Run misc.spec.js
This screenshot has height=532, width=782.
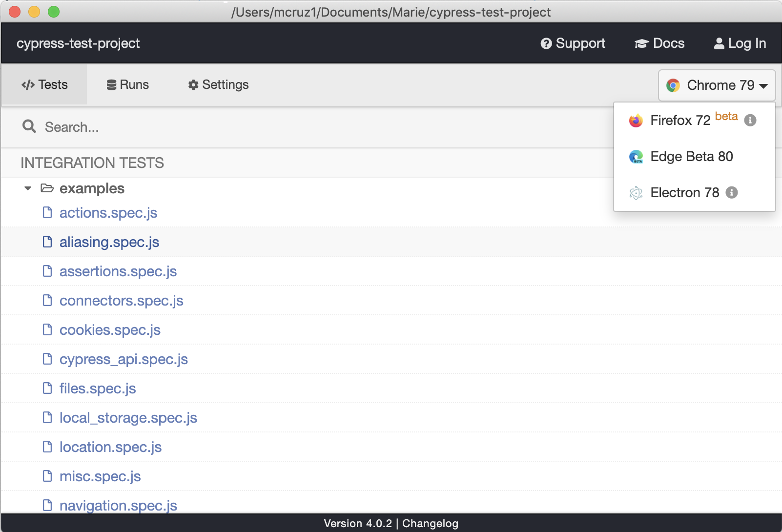(100, 476)
